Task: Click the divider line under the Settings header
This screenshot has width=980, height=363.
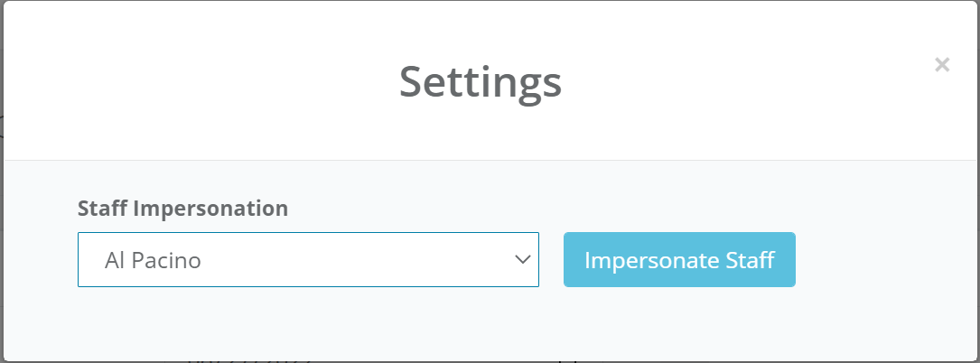Action: [488, 161]
